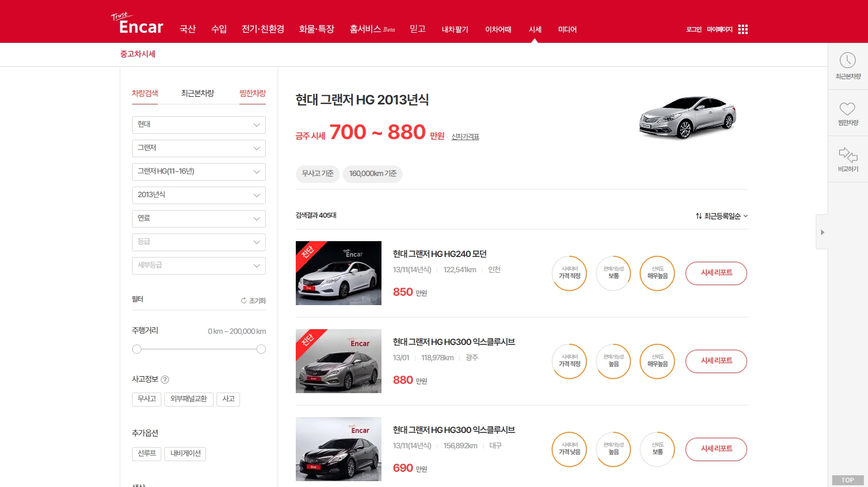The height and width of the screenshot is (487, 868).
Task: Open the all-menu grid icon
Action: coord(743,29)
